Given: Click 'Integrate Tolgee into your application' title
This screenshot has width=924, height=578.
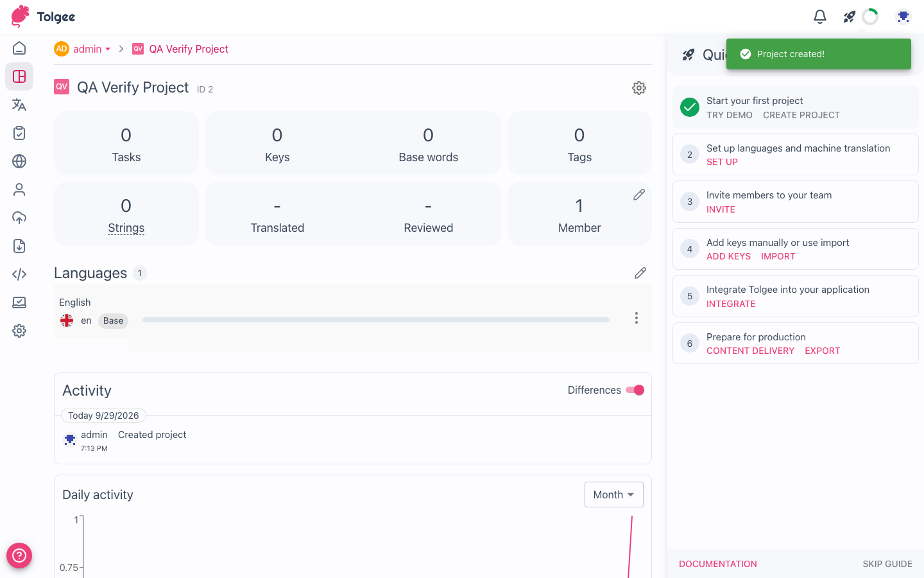Looking at the screenshot, I should pos(788,290).
